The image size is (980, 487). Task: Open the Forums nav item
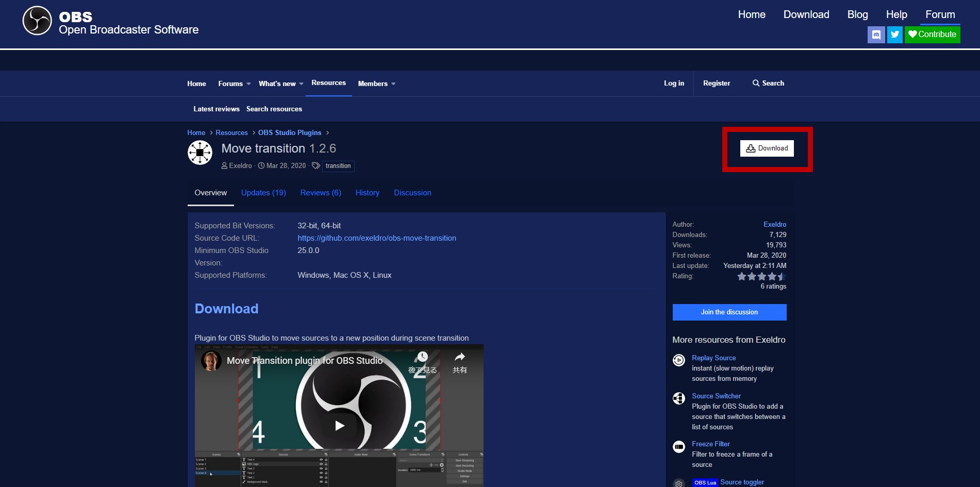[230, 83]
